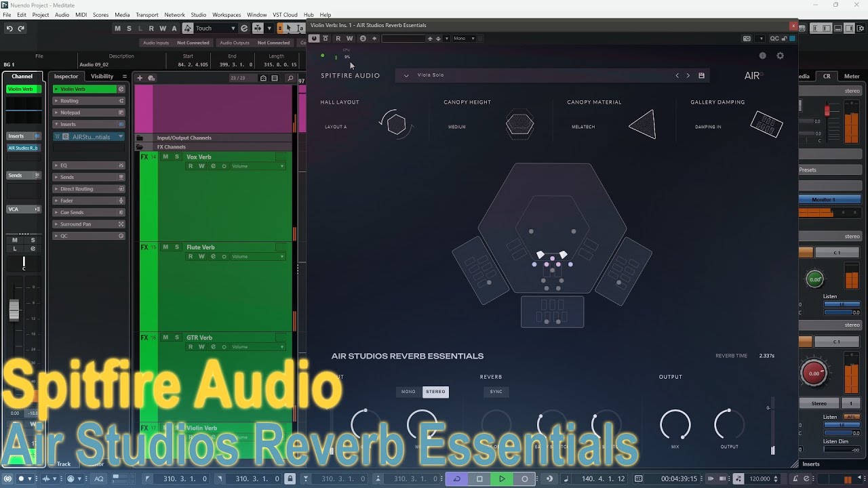Screen dimensions: 868x488
Task: Click the Undo arrow in the toolbar
Action: point(9,28)
